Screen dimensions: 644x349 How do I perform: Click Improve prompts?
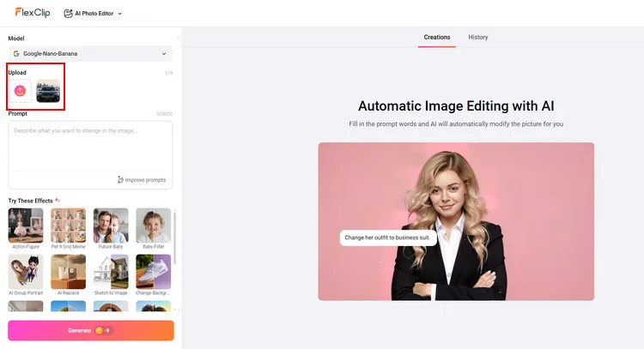coord(142,180)
